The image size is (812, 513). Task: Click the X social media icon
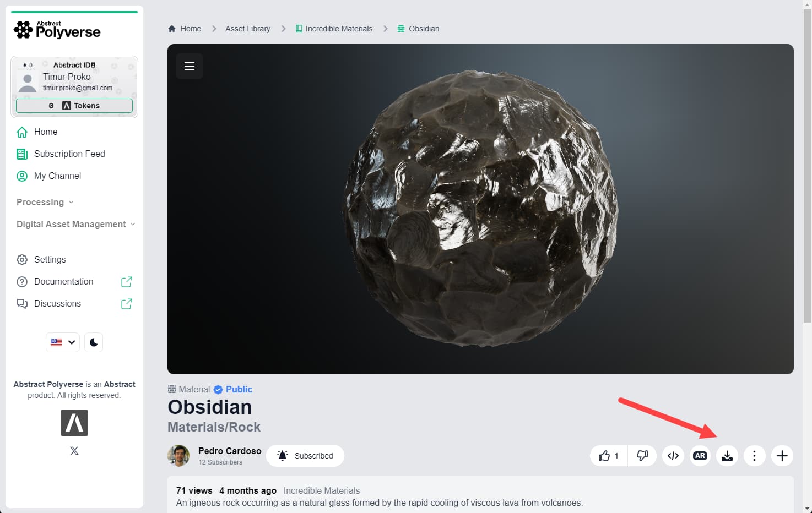74,451
